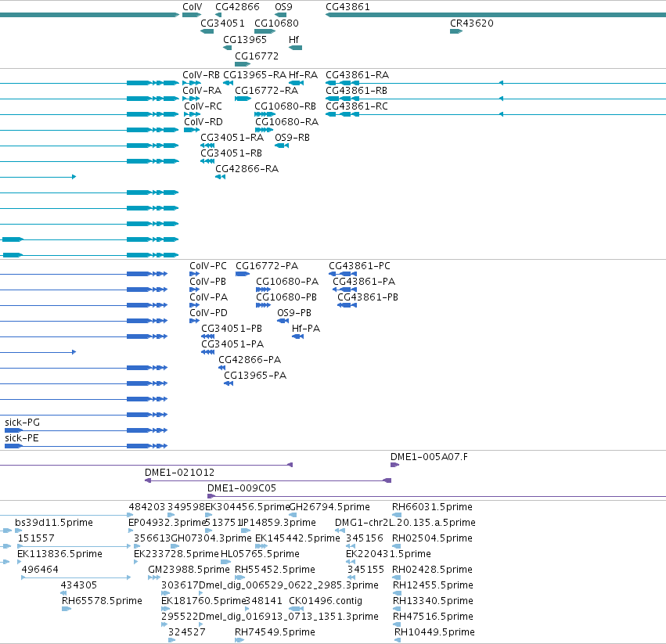Click the OS9-RB transcript label
This screenshot has height=644, width=666.
tap(292, 138)
